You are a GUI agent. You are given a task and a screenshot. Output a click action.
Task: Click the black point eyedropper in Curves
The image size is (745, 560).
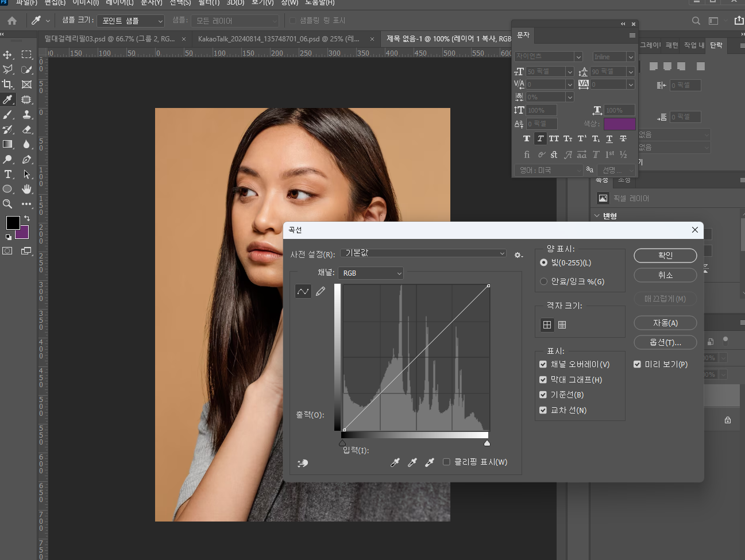tap(395, 462)
